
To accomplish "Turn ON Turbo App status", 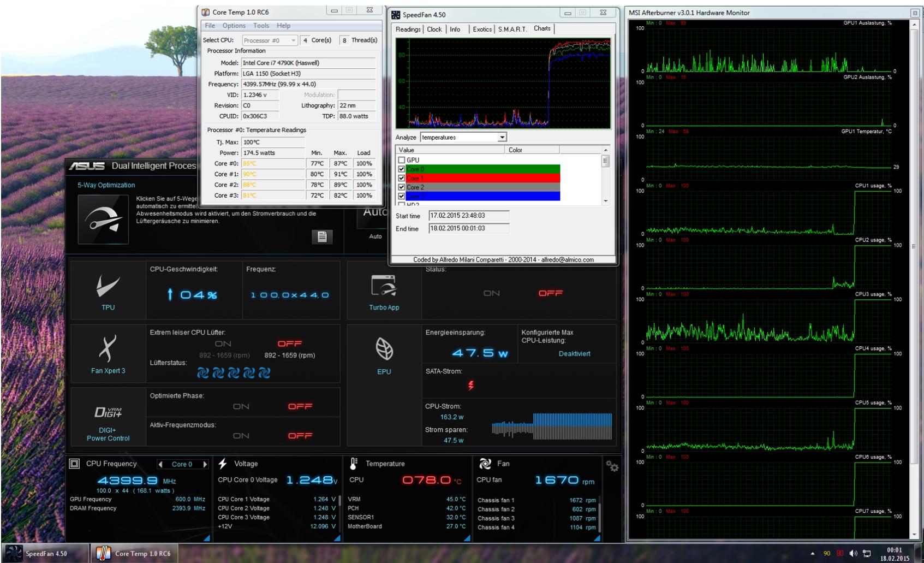I will pos(491,293).
